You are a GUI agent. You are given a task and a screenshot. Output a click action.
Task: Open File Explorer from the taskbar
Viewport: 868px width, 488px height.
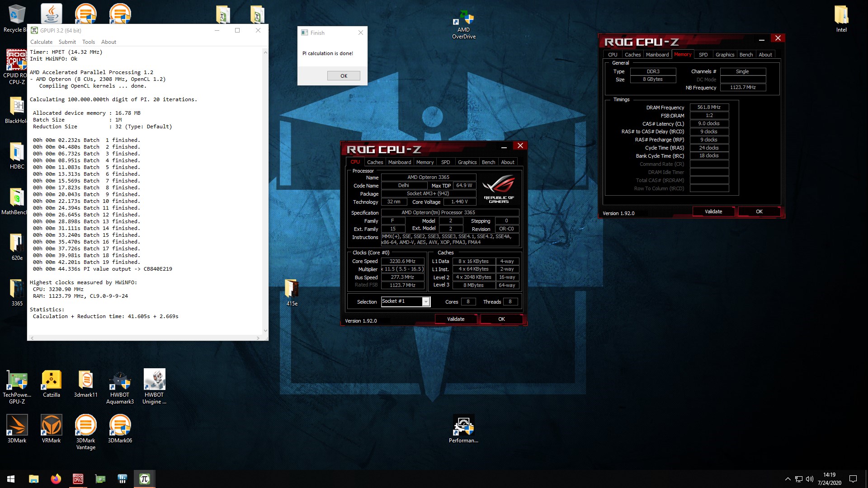[x=33, y=479]
